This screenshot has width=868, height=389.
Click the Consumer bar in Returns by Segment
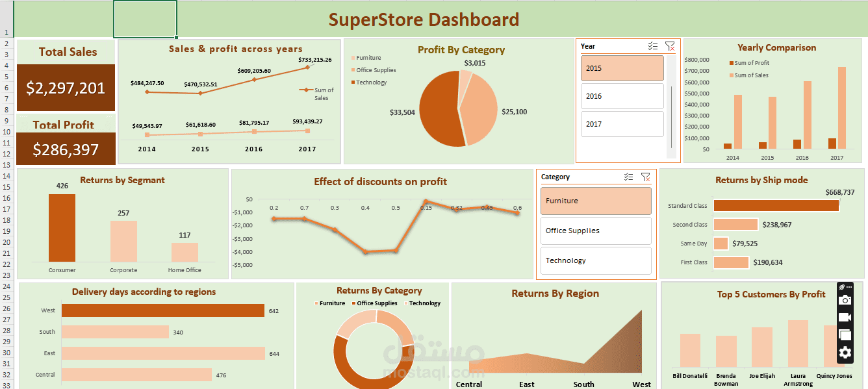62,228
